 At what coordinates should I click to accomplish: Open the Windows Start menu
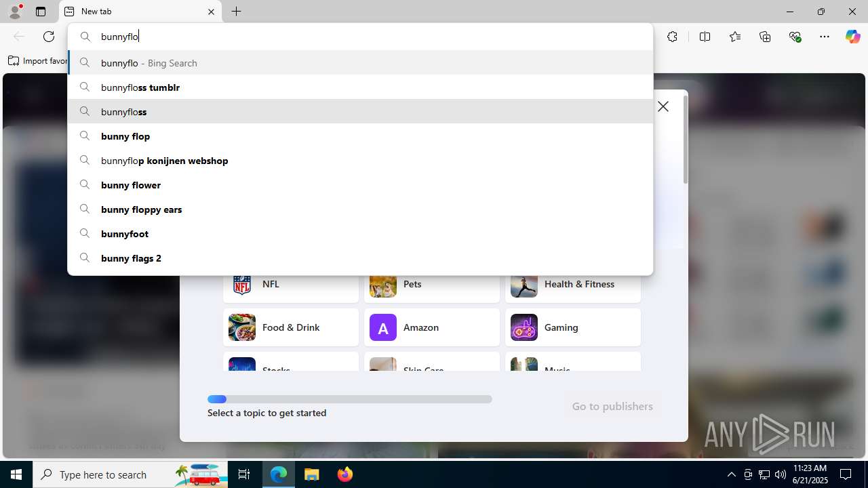point(16,474)
